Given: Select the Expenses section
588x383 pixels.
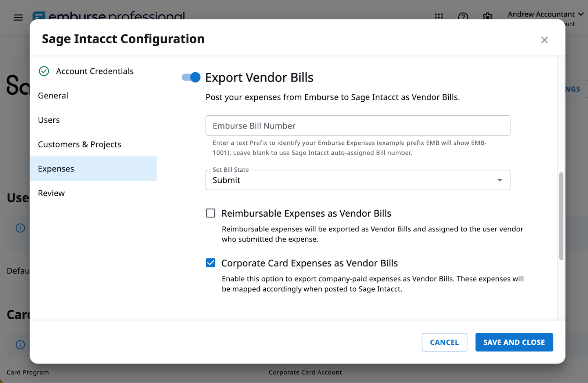Looking at the screenshot, I should pos(93,169).
